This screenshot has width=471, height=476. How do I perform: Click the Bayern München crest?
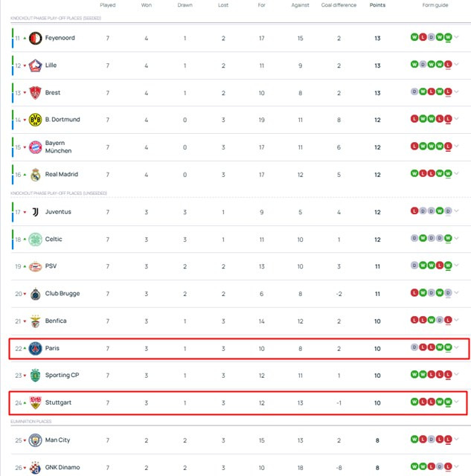(35, 147)
